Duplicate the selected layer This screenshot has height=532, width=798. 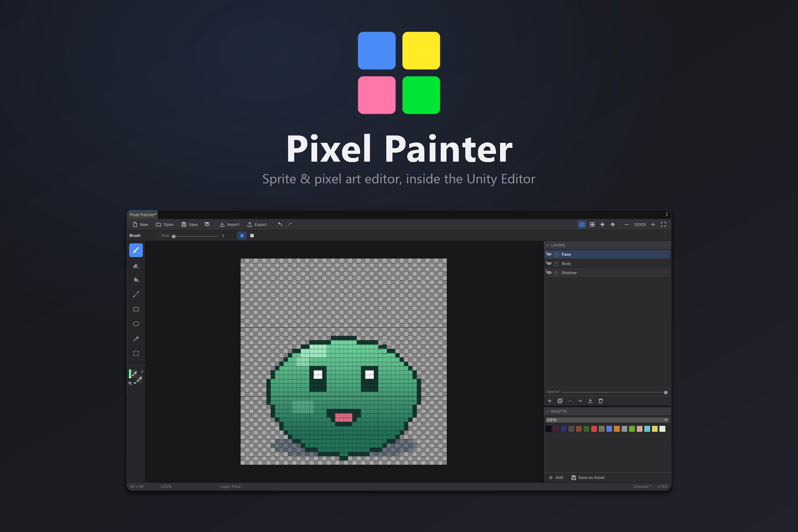[560, 401]
